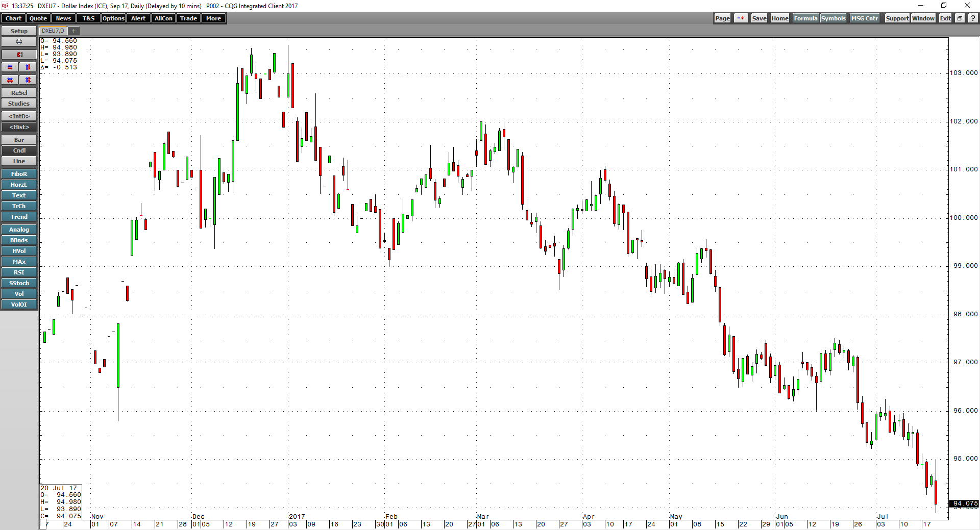Image resolution: width=980 pixels, height=530 pixels.
Task: Expand the More menu
Action: (213, 18)
